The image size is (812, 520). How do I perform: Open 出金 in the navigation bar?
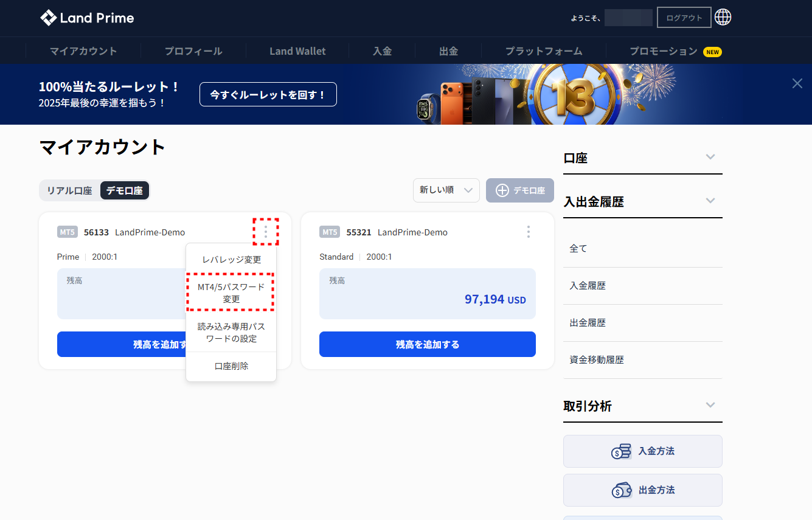(449, 51)
